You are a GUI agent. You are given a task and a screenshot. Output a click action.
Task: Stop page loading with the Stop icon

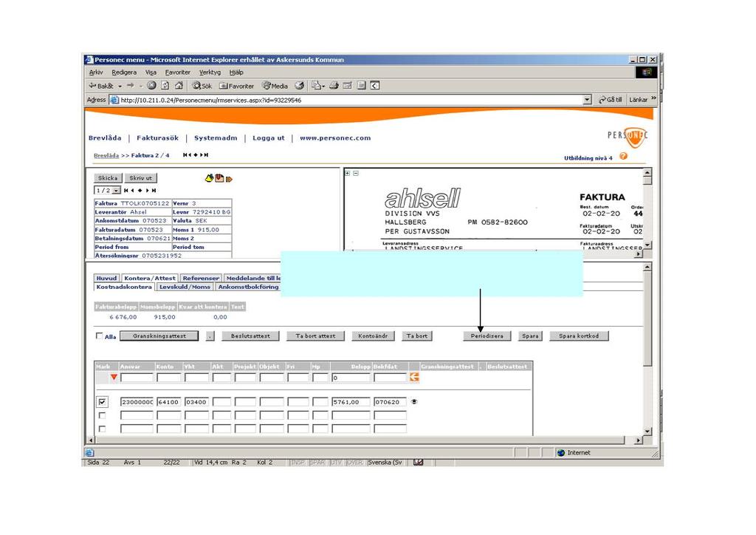click(x=151, y=86)
